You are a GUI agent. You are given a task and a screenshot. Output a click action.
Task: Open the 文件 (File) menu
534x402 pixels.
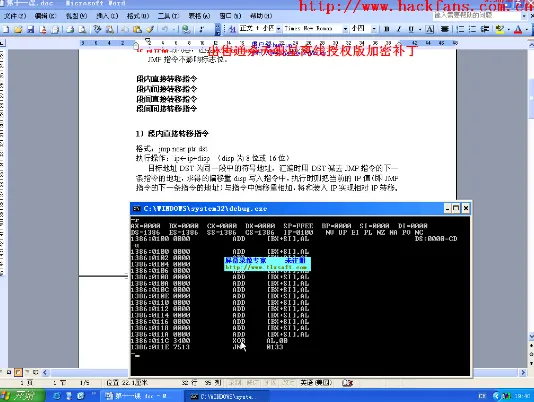pos(15,16)
